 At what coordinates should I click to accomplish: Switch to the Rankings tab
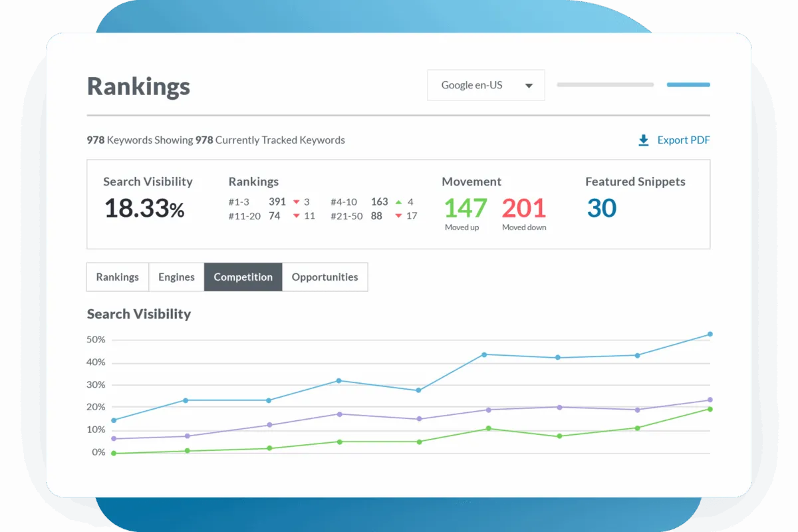[118, 277]
